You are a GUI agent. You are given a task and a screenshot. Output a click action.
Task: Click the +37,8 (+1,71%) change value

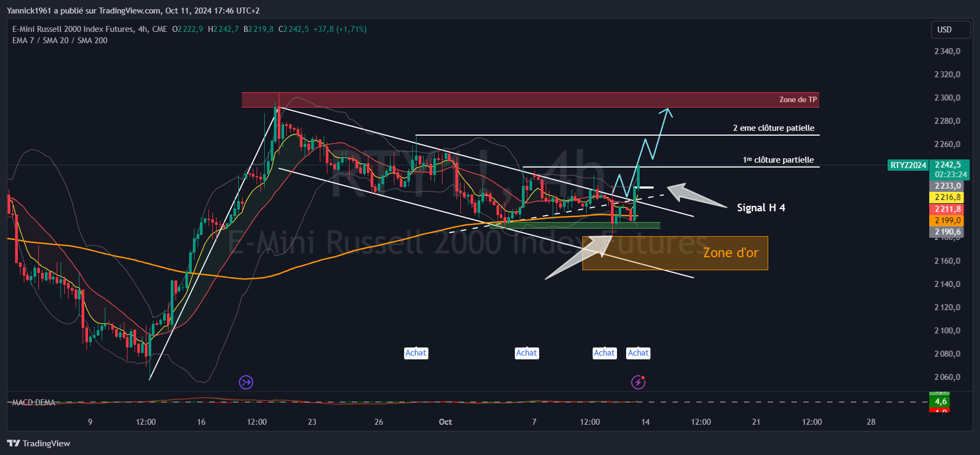[340, 29]
